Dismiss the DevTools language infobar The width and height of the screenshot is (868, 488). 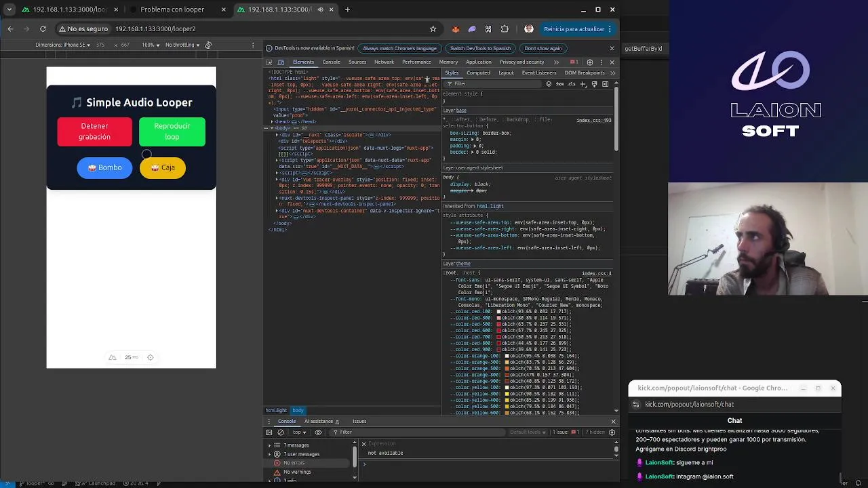pyautogui.click(x=612, y=48)
